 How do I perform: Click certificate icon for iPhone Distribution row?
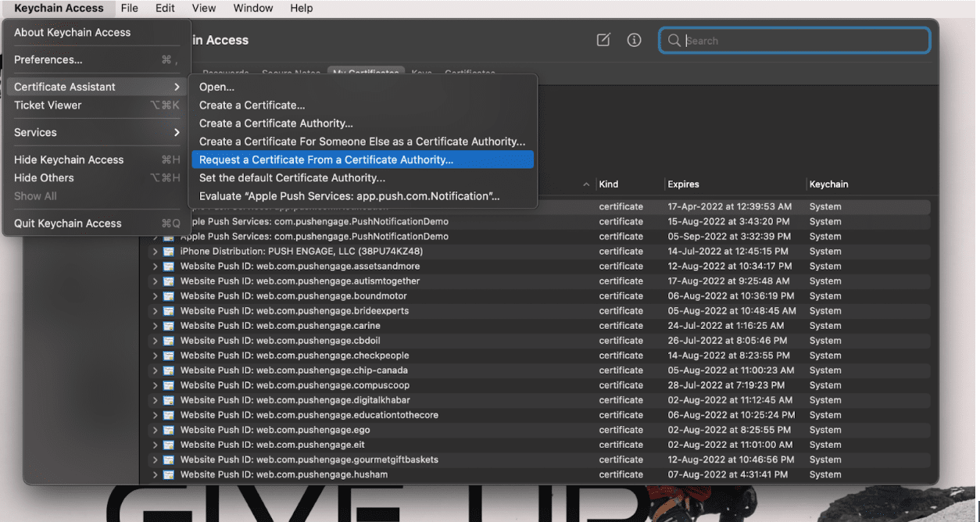click(x=168, y=252)
